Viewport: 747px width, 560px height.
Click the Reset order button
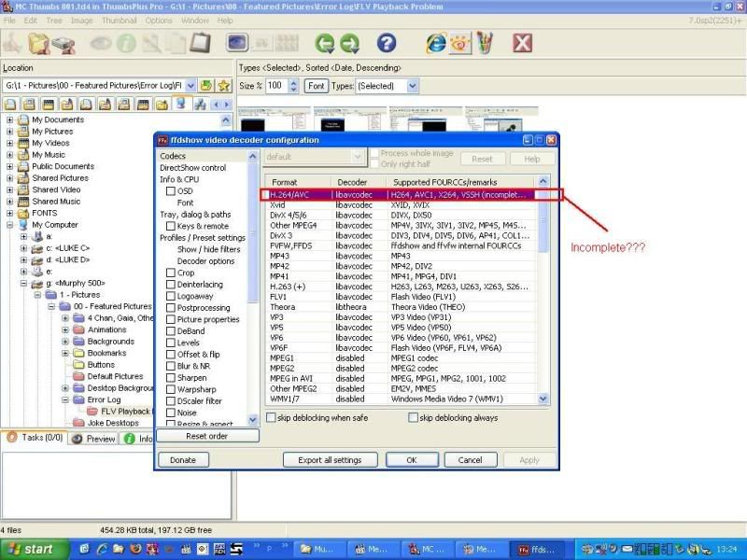207,436
